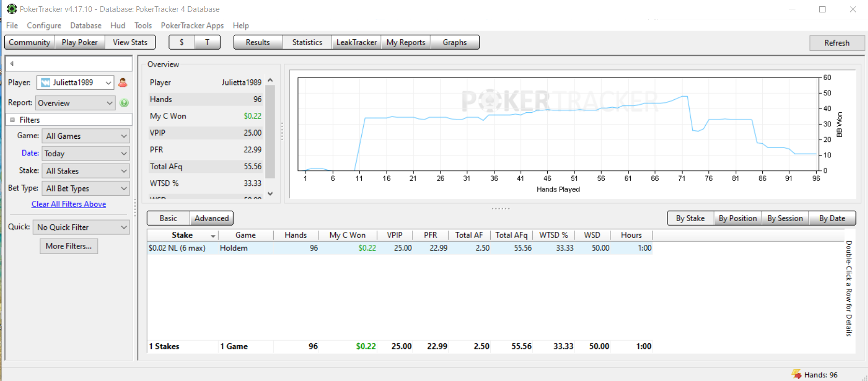Image resolution: width=868 pixels, height=381 pixels.
Task: Open the Tools menu
Action: 143,25
